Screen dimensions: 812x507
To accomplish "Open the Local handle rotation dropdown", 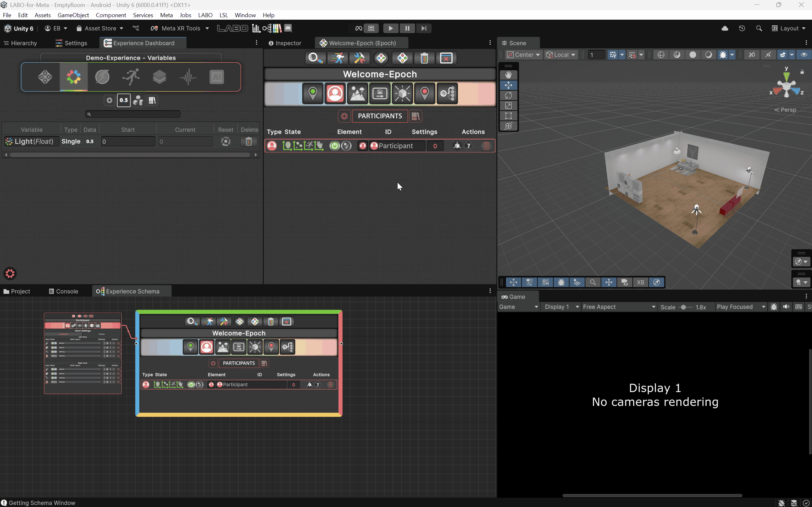I will coord(561,55).
